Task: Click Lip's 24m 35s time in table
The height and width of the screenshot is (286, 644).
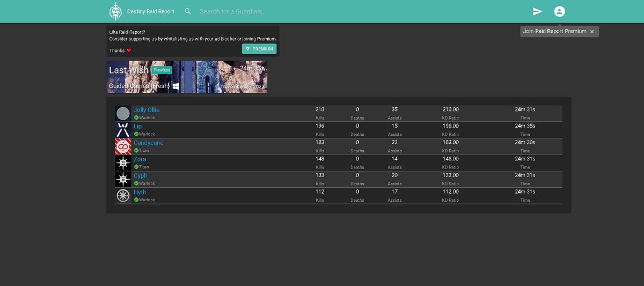Action: [525, 126]
